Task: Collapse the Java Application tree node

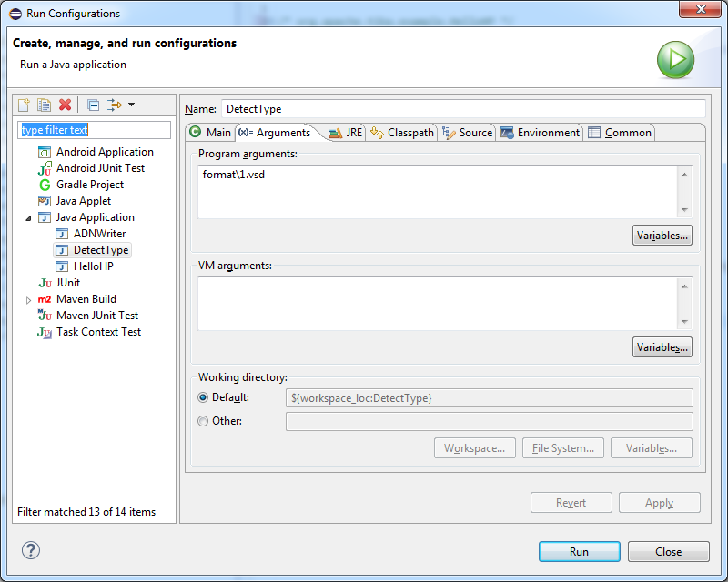Action: [28, 218]
